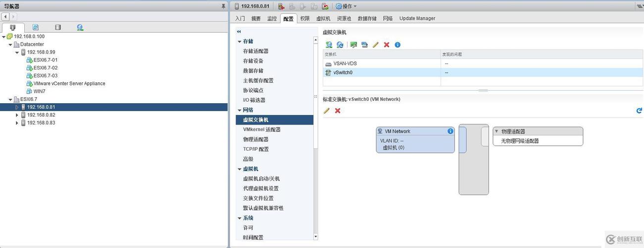Select VMware vCenter Server Appliance VM
Image resolution: width=644 pixels, height=248 pixels.
point(69,84)
